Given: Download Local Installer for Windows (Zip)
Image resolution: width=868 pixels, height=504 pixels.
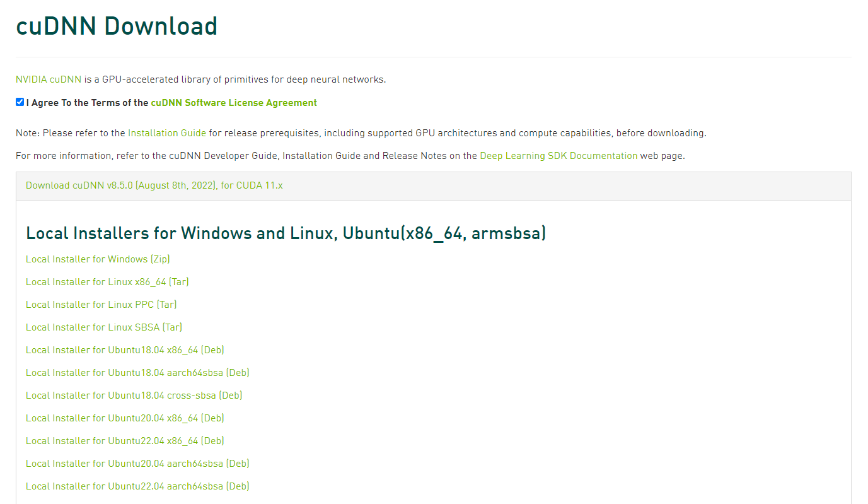Looking at the screenshot, I should (98, 259).
